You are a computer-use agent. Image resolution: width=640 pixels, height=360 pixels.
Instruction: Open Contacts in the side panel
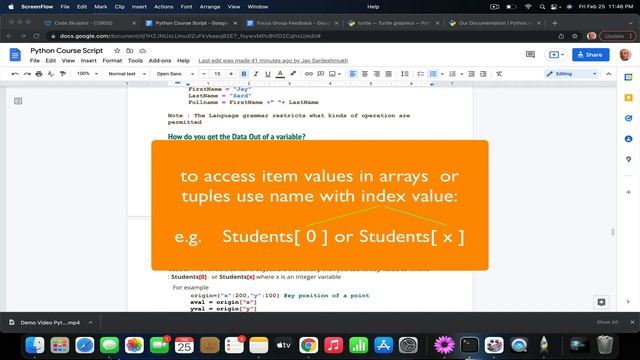click(628, 139)
